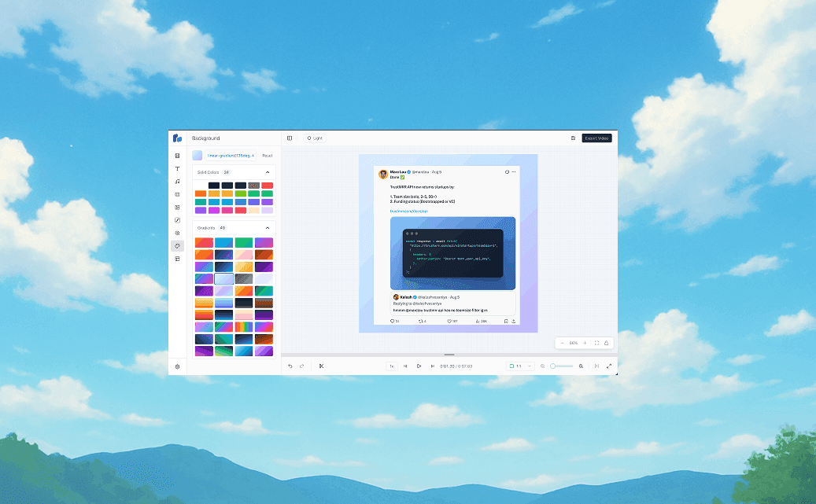Open the zoom effect sidebar icon
The image size is (816, 504).
[x=178, y=233]
